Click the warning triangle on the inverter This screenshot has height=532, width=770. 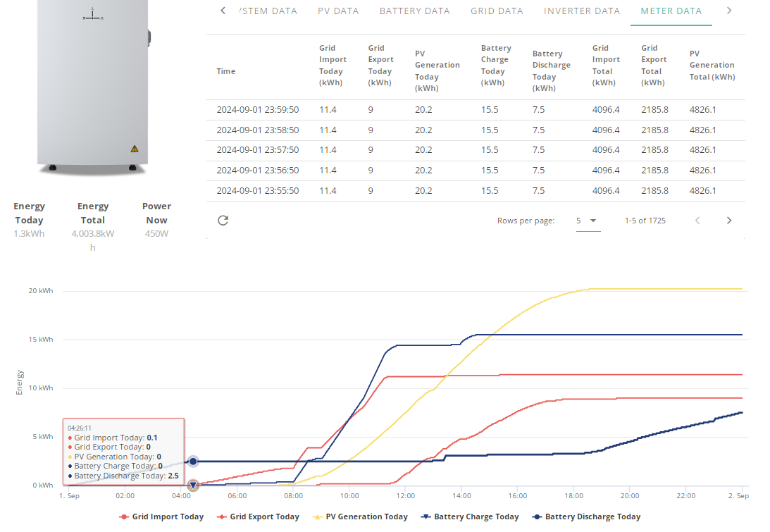click(134, 149)
